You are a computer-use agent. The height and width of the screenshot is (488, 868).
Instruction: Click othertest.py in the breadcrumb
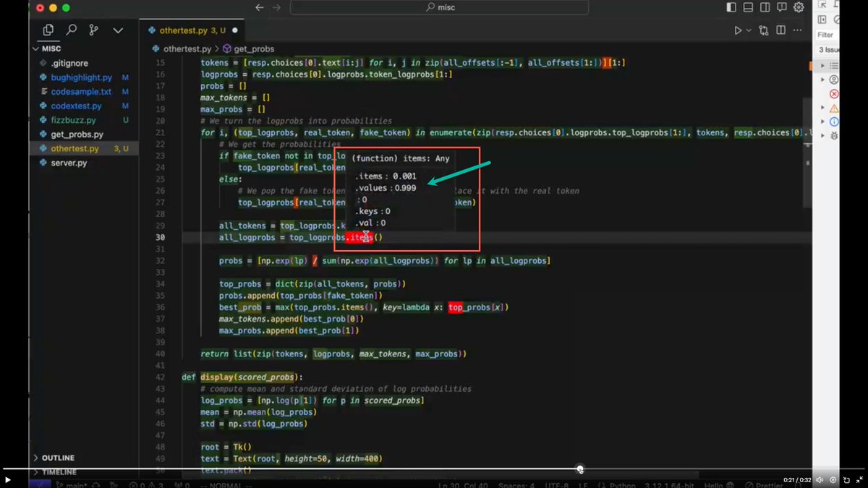(x=187, y=48)
